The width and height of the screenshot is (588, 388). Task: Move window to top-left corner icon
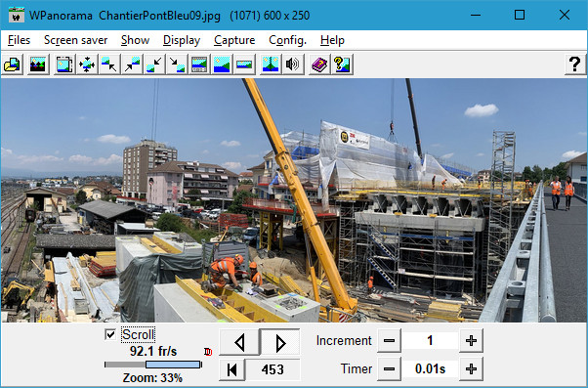(x=109, y=65)
